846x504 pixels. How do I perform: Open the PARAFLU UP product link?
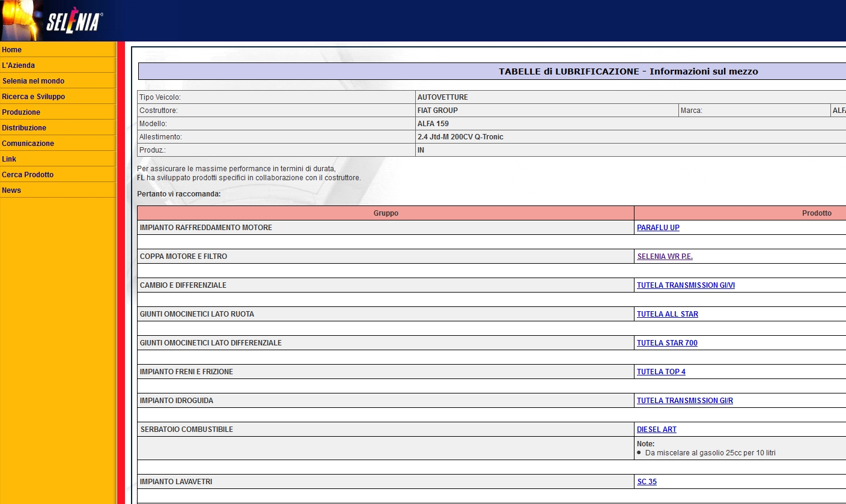click(658, 228)
